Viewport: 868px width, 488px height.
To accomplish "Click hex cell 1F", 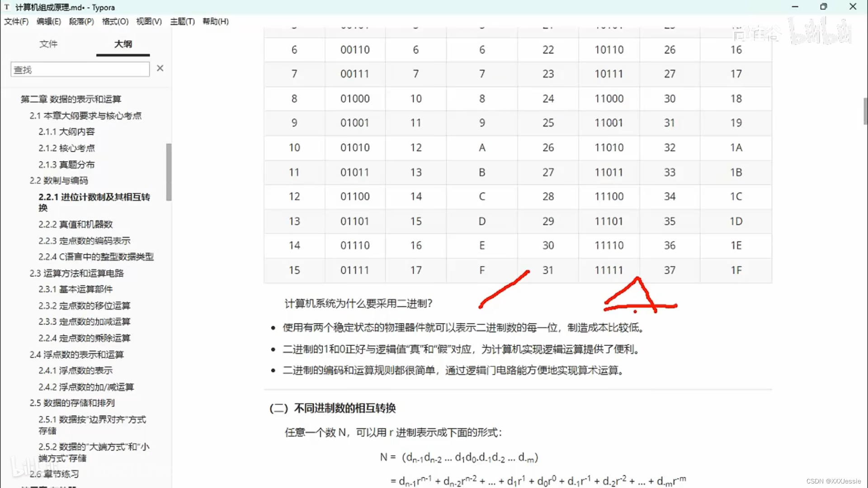I will [x=736, y=270].
